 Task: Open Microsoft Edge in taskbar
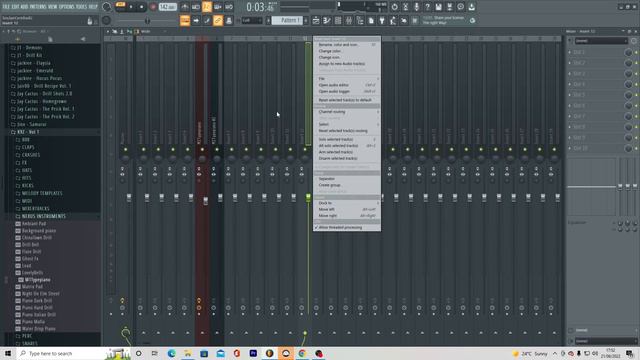[x=171, y=353]
